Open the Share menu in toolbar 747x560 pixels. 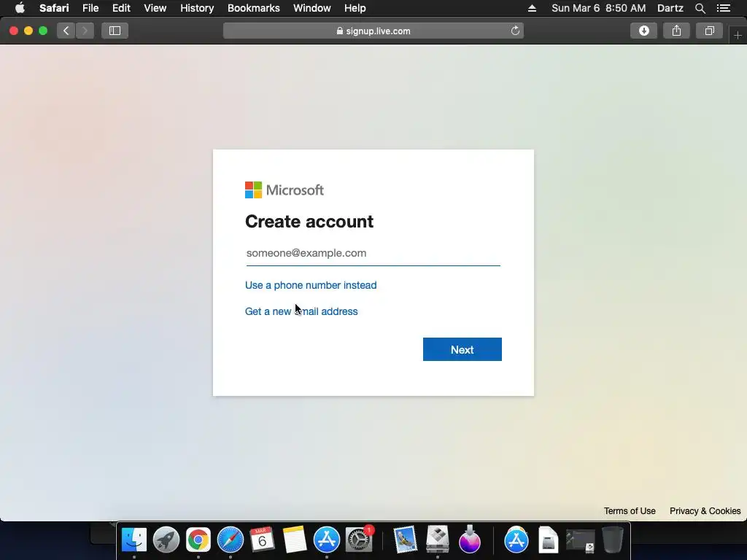click(x=676, y=31)
